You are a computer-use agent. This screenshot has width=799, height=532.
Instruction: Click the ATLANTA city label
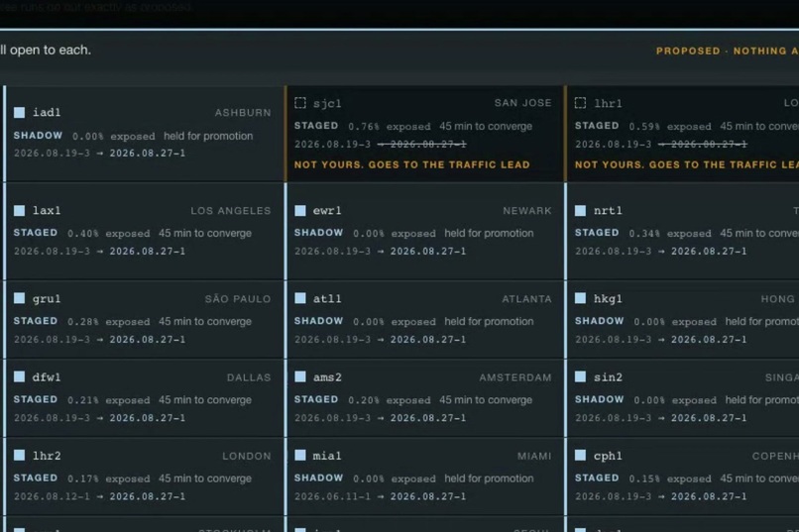pos(527,299)
